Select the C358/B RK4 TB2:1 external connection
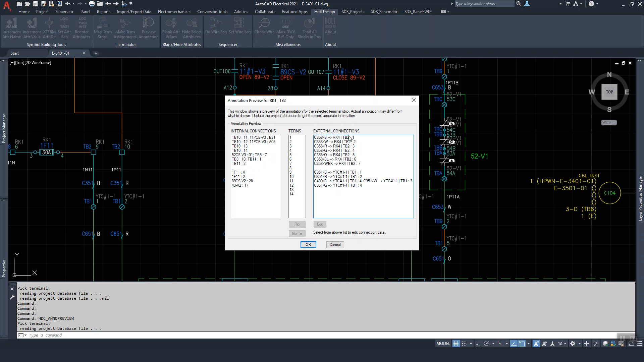This screenshot has height=362, width=644. (334, 137)
